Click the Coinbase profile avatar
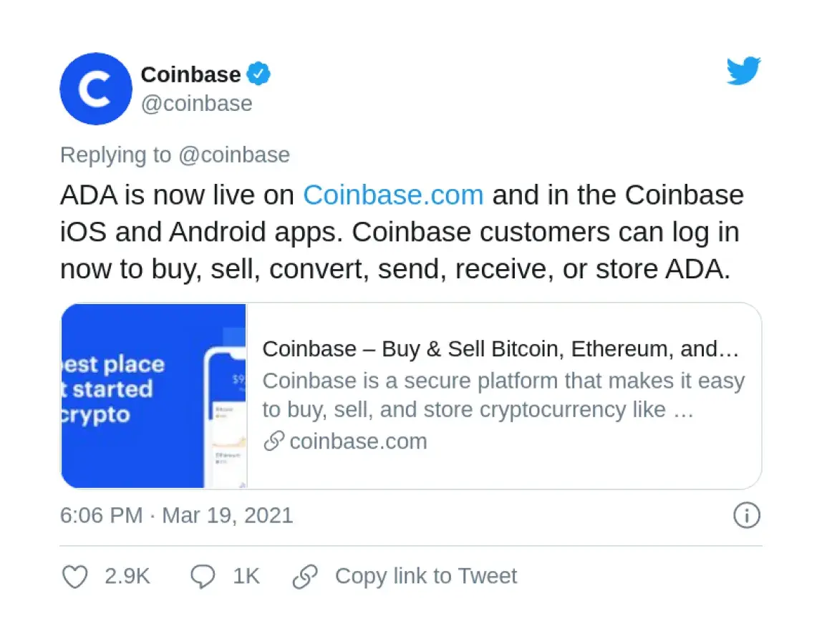This screenshot has height=644, width=822. coord(95,89)
